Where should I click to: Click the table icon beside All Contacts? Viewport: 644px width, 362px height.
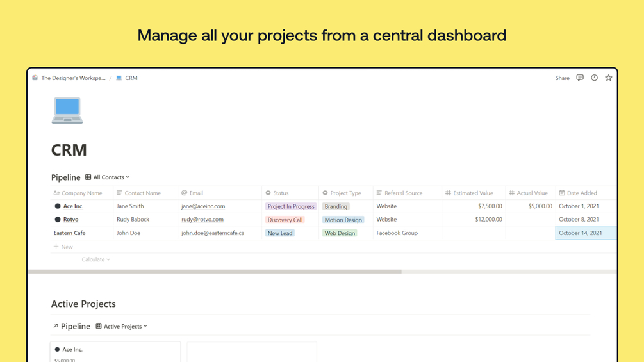(88, 177)
